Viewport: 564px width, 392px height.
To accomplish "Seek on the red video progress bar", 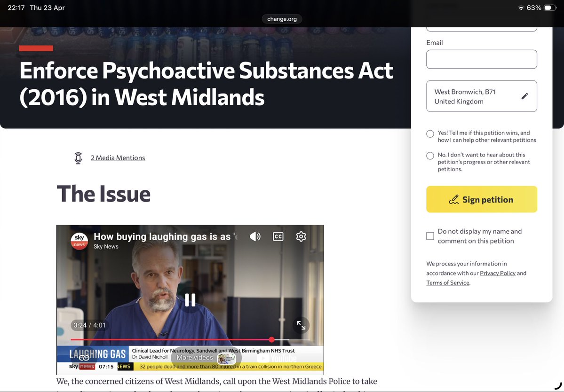I will pyautogui.click(x=190, y=339).
